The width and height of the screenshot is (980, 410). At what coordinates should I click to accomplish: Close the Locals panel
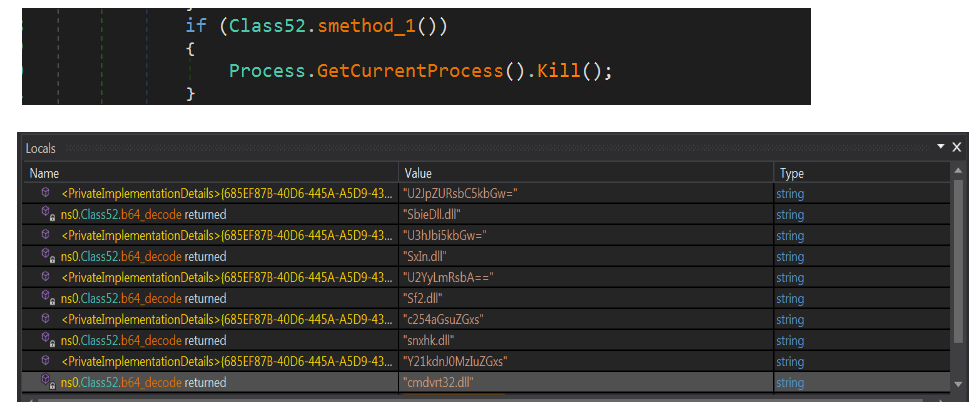coord(957,148)
